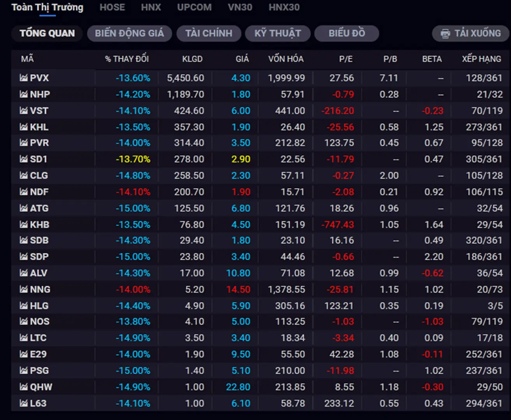Sort by the MÃ column header
The height and width of the screenshot is (420, 511).
[x=27, y=59]
